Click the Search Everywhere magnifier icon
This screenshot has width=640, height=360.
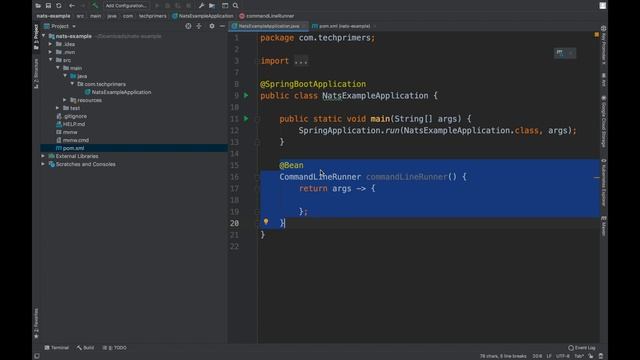click(x=236, y=6)
